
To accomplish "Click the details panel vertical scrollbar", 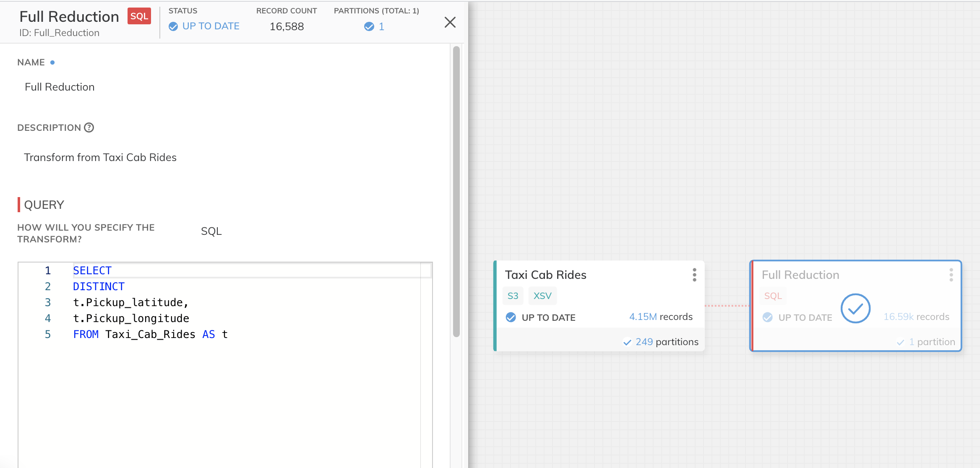I will pyautogui.click(x=456, y=191).
